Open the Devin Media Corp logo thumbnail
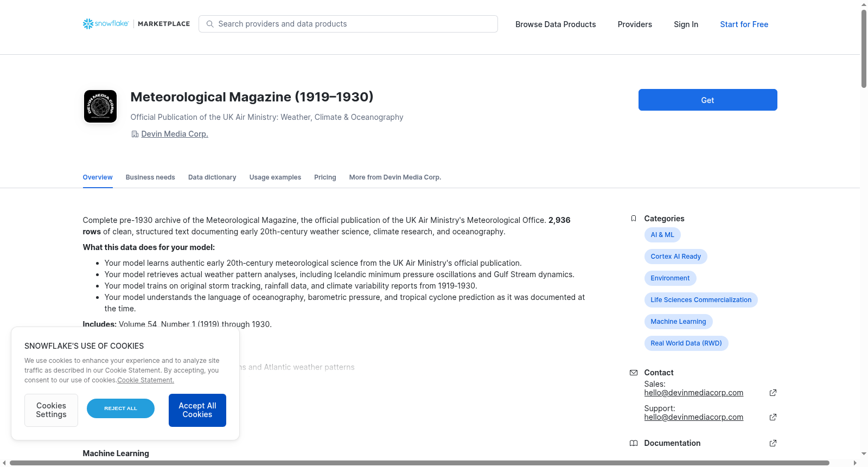The height and width of the screenshot is (467, 868). tap(100, 106)
